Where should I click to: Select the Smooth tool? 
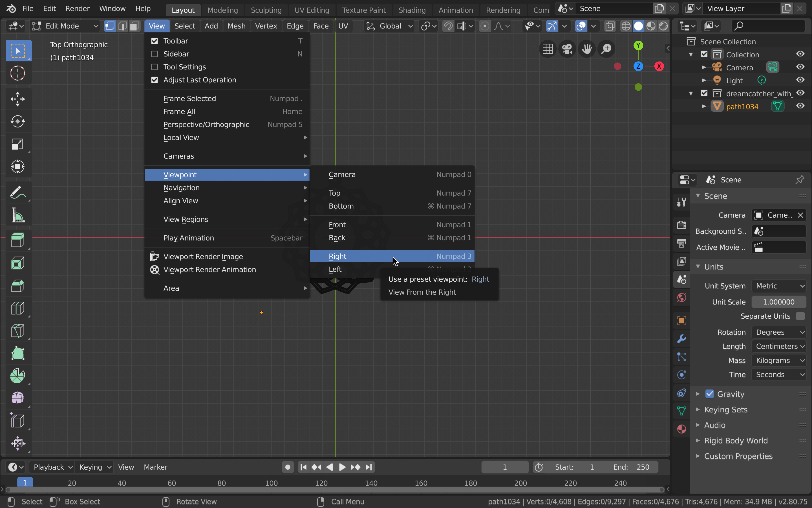[x=18, y=398]
